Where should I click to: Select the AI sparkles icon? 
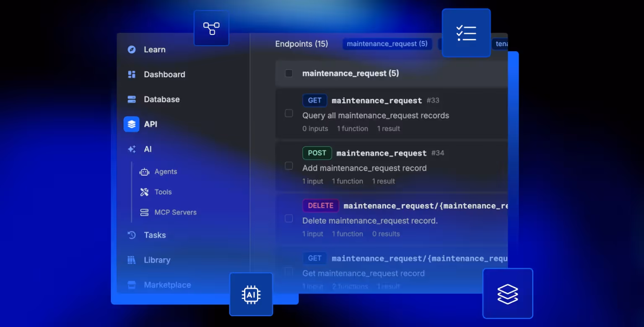131,149
